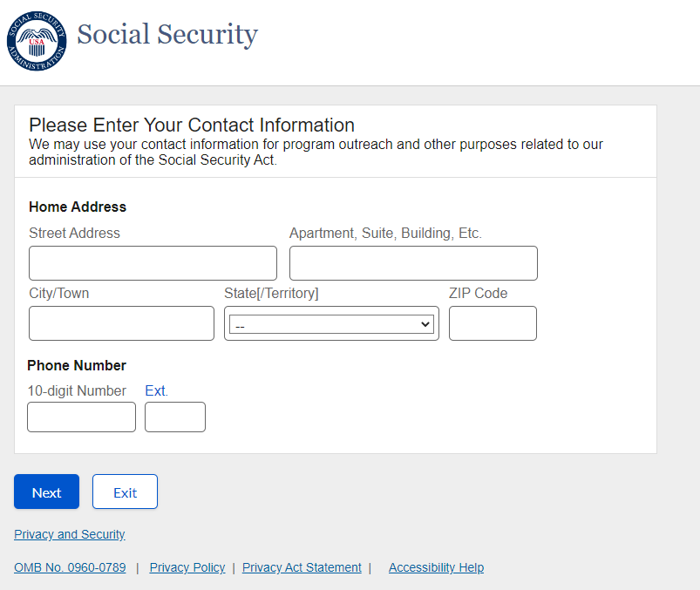Open the OMB No. 0960-0789 link
The image size is (700, 590).
coord(70,567)
